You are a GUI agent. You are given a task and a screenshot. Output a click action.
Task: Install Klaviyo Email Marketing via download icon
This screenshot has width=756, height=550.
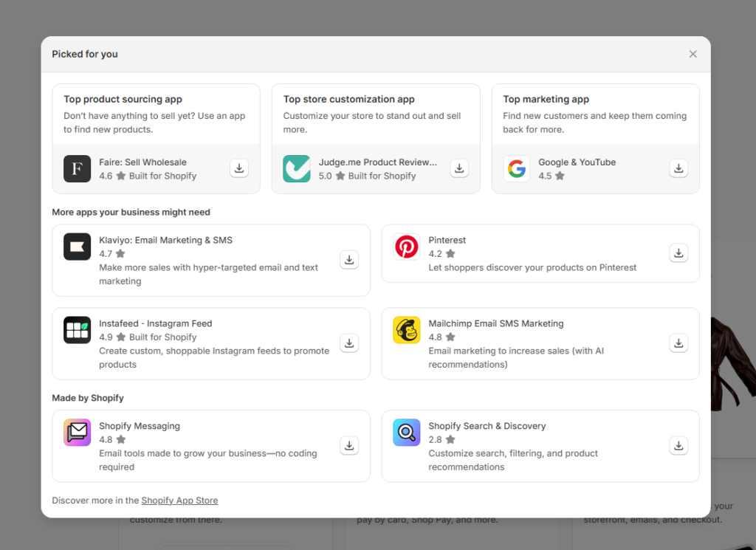pos(349,260)
